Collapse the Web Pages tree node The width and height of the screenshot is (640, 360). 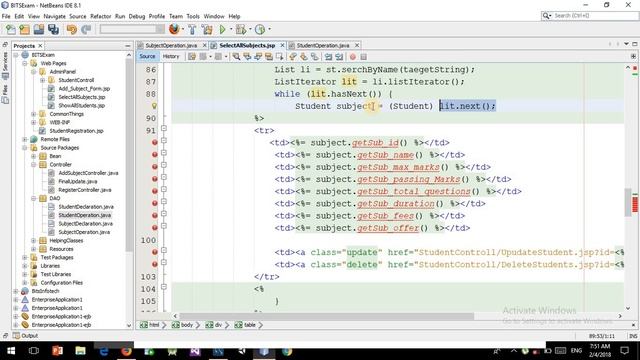[25, 63]
